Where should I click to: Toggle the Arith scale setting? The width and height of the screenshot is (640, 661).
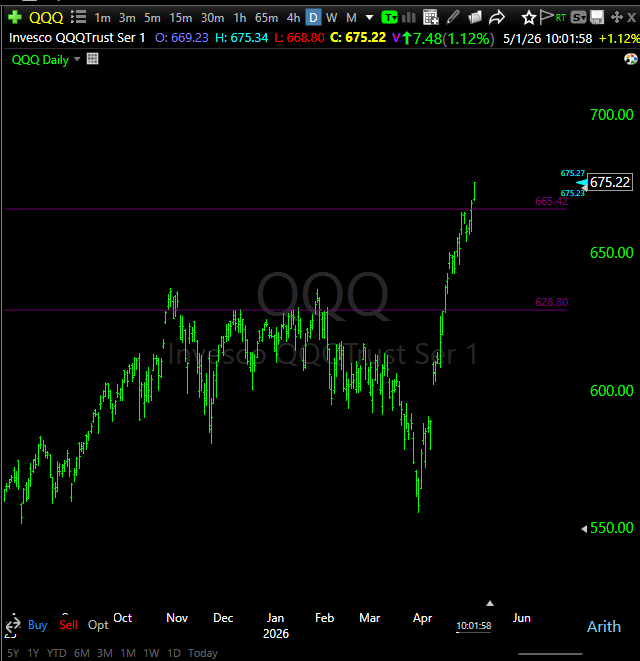[x=604, y=626]
